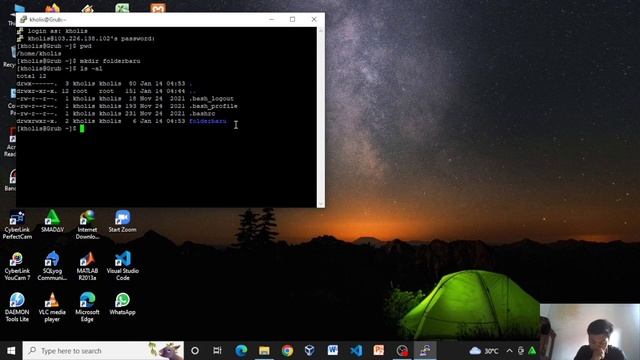Click the .bashrc filename in terminal
Screen dimensions: 640x360
pos(202,113)
